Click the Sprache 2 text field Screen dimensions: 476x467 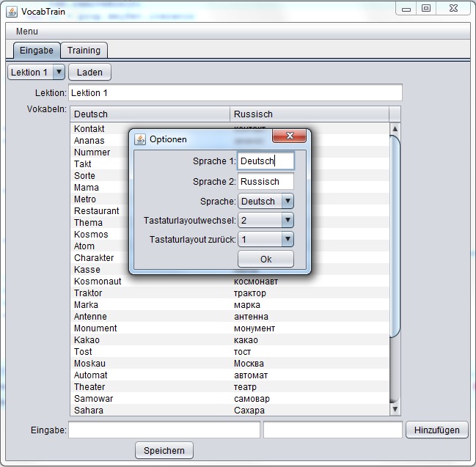(x=266, y=181)
